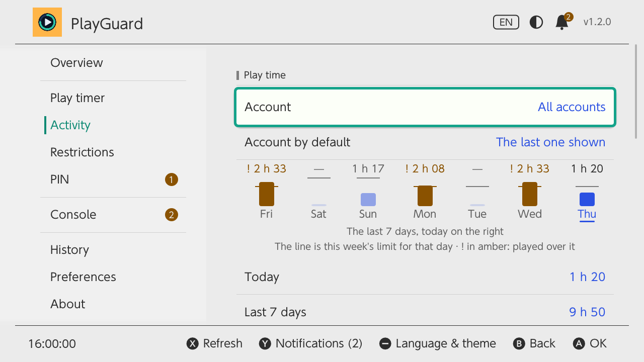Click the Play time section heading
Screen dimensions: 644x362
[265, 75]
